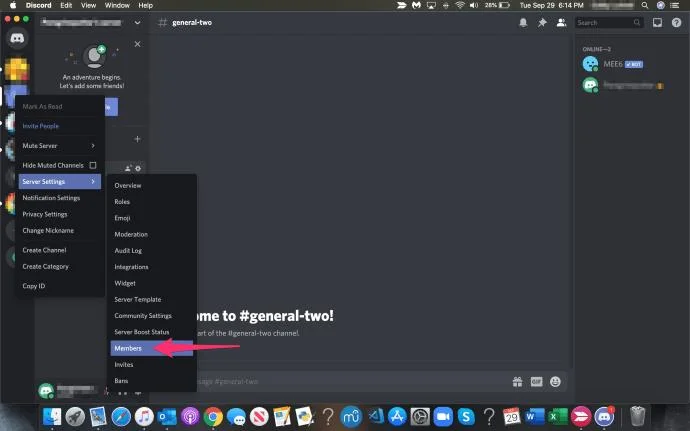Screen dimensions: 690x431
Task: Open the Help menu in menu bar
Action: pos(145,5)
